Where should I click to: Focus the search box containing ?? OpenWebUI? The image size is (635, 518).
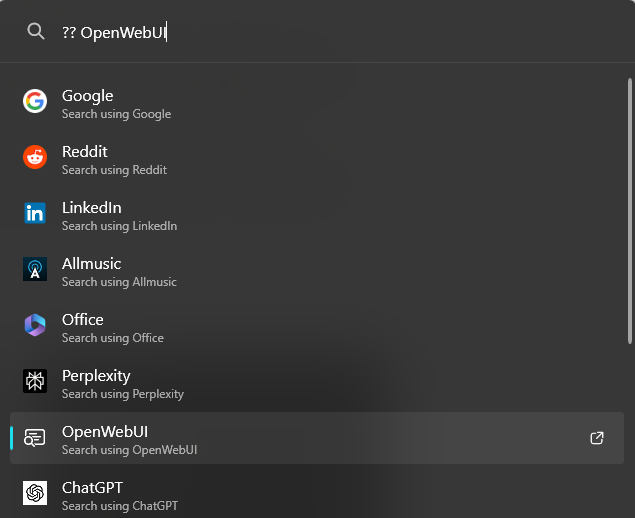tap(316, 32)
